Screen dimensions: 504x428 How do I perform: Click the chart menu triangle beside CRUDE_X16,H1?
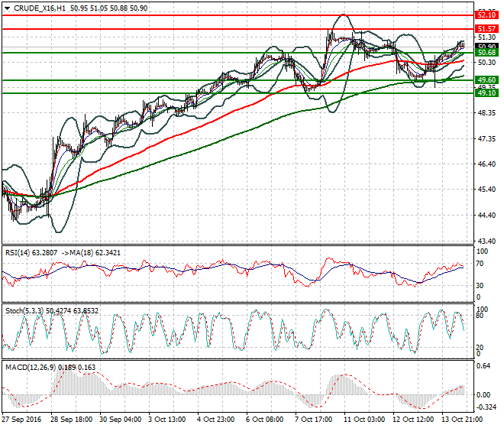click(x=7, y=8)
